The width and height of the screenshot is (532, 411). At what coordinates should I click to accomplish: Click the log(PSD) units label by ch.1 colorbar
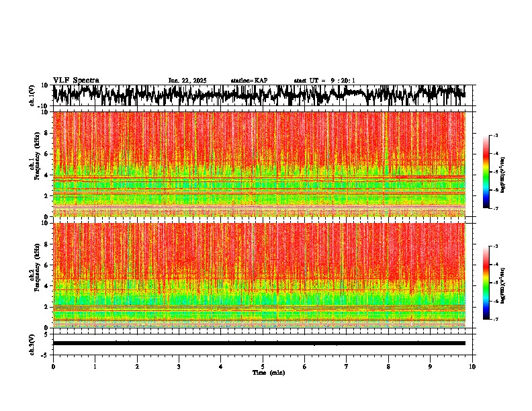click(503, 175)
